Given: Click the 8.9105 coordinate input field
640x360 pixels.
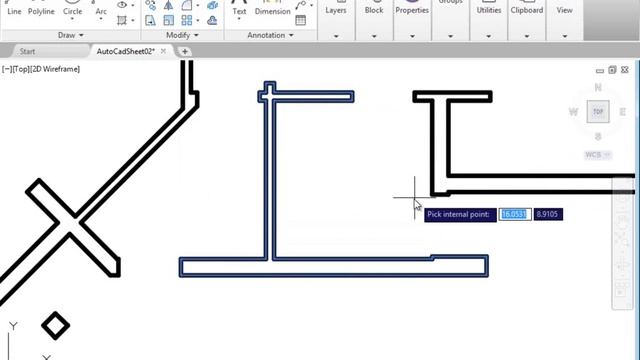Looking at the screenshot, I should tap(548, 214).
